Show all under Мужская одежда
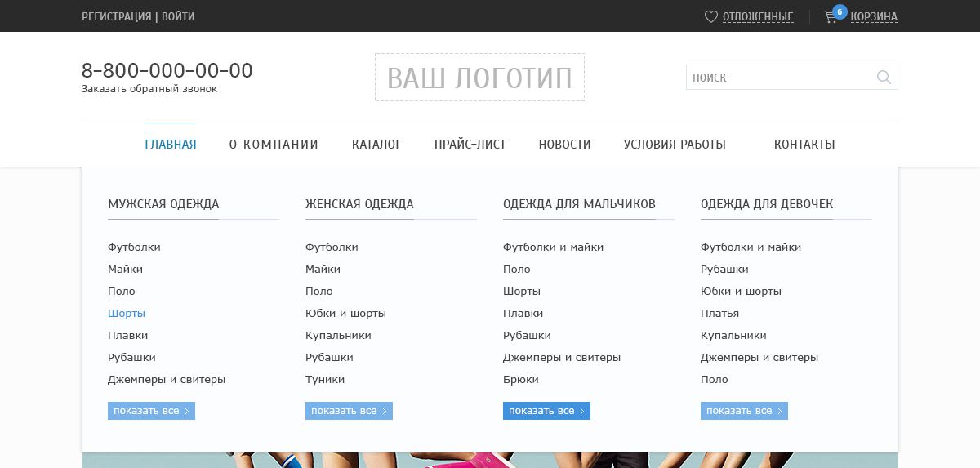 [x=151, y=411]
